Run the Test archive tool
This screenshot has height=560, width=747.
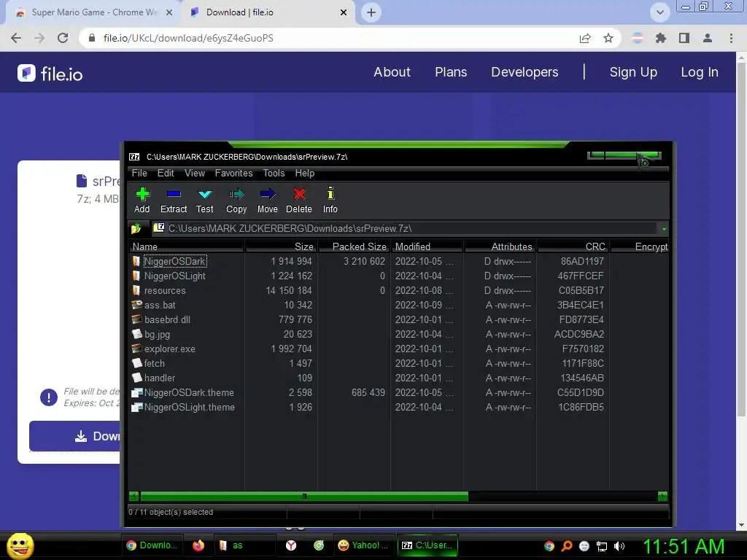[x=205, y=200]
